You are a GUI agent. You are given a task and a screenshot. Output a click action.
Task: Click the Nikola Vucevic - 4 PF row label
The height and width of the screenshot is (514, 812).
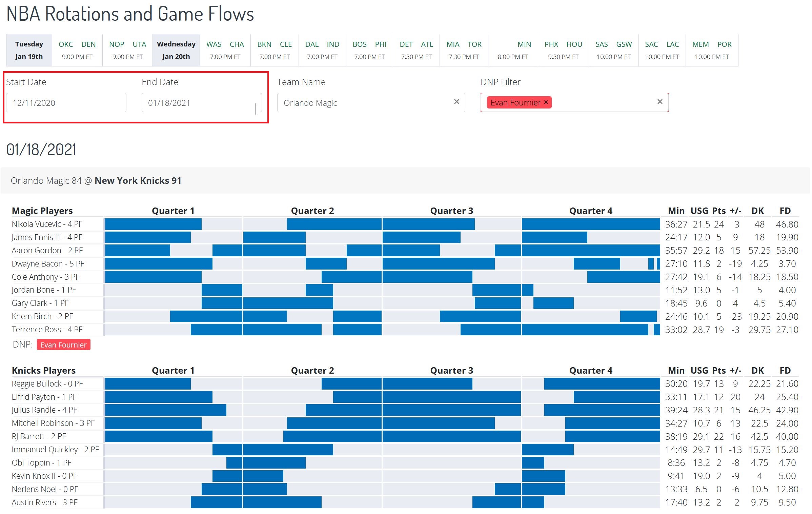click(47, 224)
